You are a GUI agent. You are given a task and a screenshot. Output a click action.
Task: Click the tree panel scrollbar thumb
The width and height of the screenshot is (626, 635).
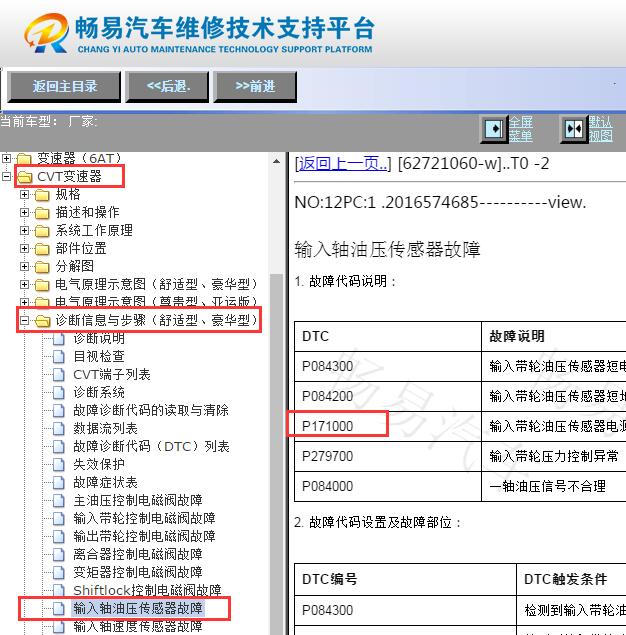(277, 454)
